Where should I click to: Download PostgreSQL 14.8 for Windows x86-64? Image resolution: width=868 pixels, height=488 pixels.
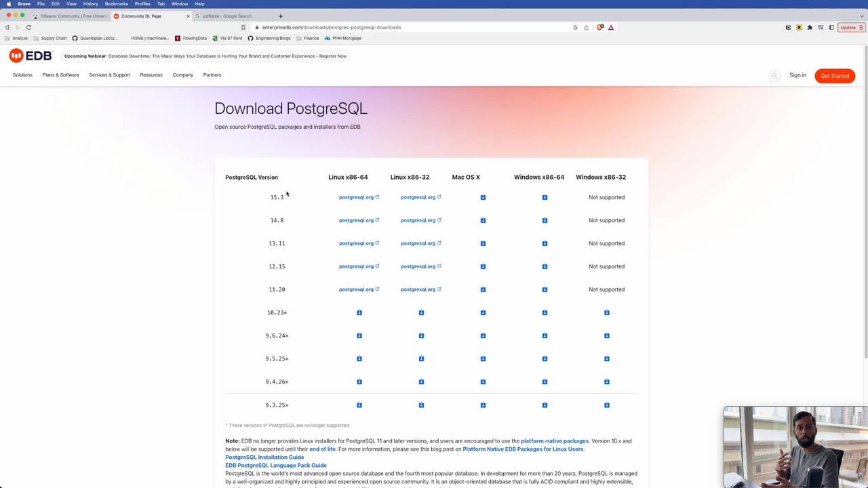[x=545, y=220]
